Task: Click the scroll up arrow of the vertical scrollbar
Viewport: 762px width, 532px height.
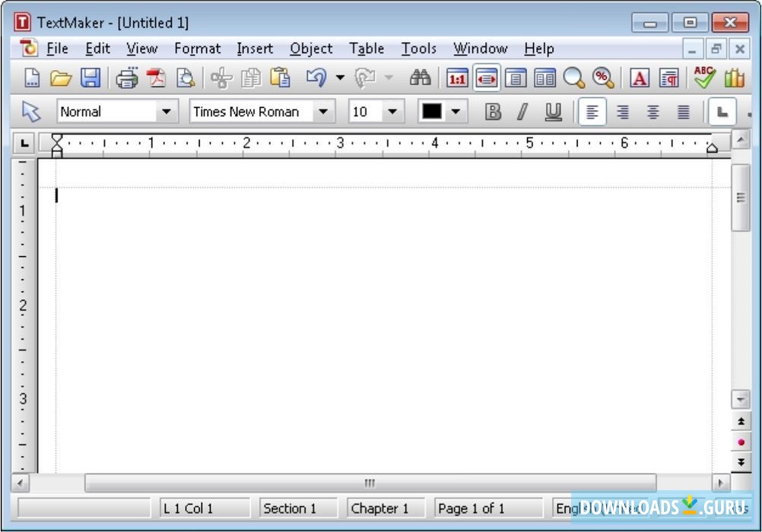Action: [x=741, y=141]
